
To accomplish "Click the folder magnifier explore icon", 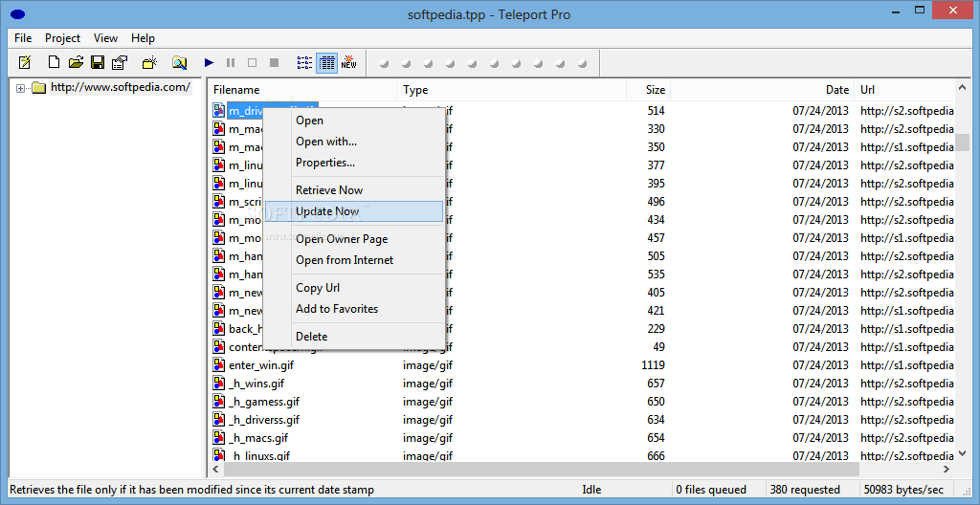I will (x=179, y=62).
